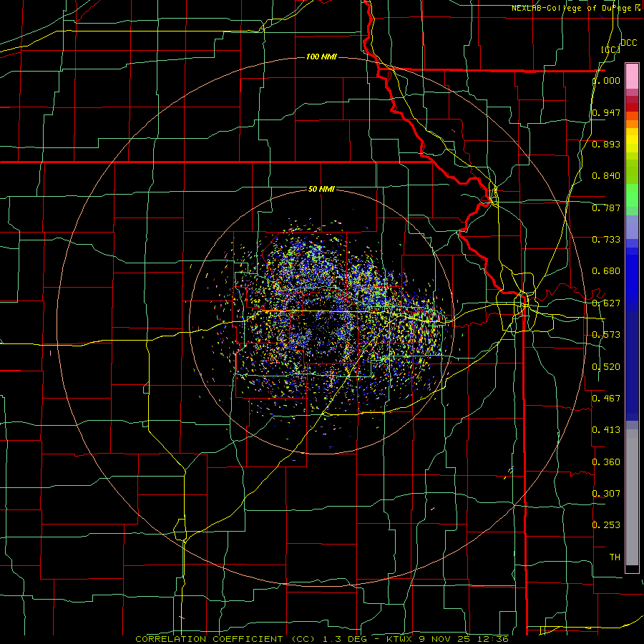Click the 12:36 timestamp in caption
The image size is (644, 644).
494,639
